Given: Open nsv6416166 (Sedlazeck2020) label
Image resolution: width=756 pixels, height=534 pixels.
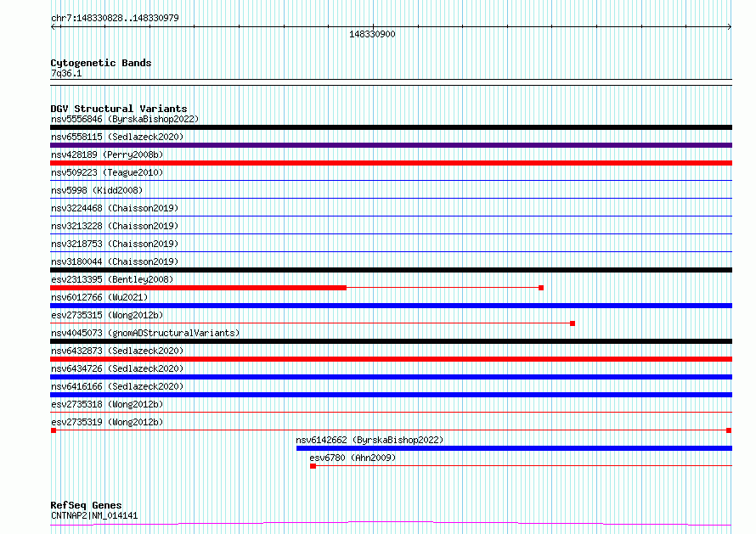Looking at the screenshot, I should point(117,386).
